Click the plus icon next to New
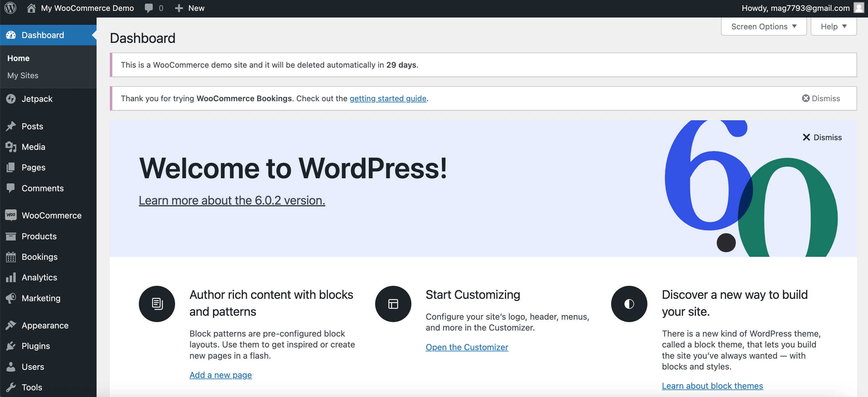868x397 pixels. [179, 8]
